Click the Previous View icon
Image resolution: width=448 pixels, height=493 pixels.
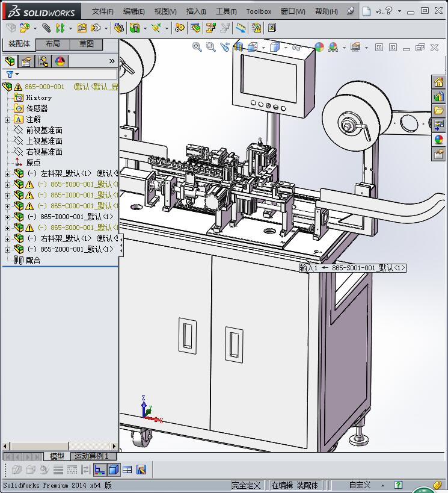click(225, 47)
